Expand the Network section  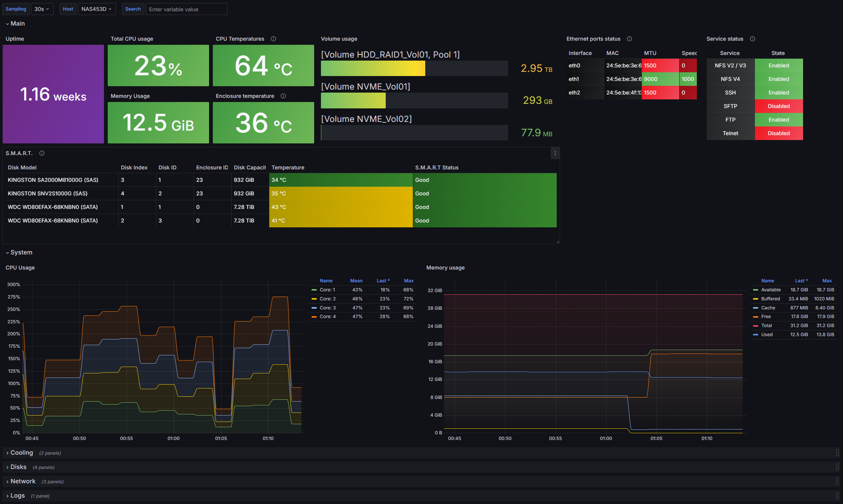click(23, 481)
